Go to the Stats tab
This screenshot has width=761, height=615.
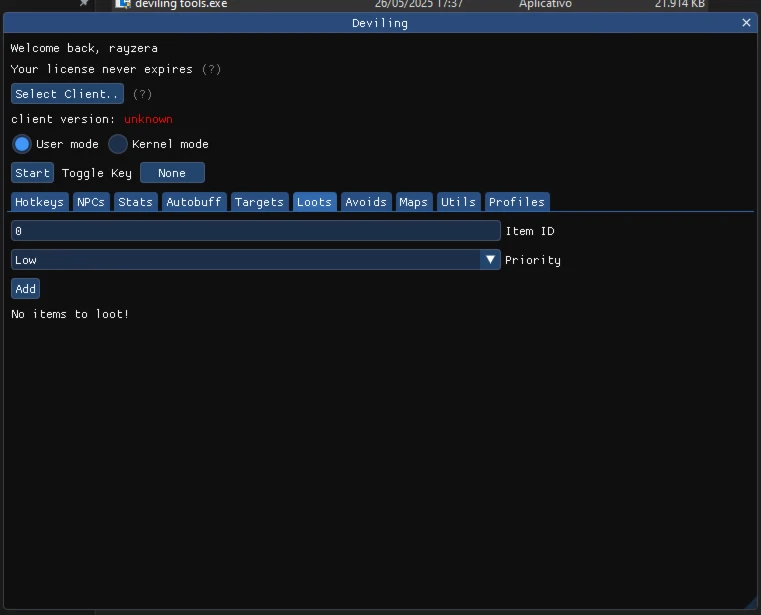(x=135, y=202)
